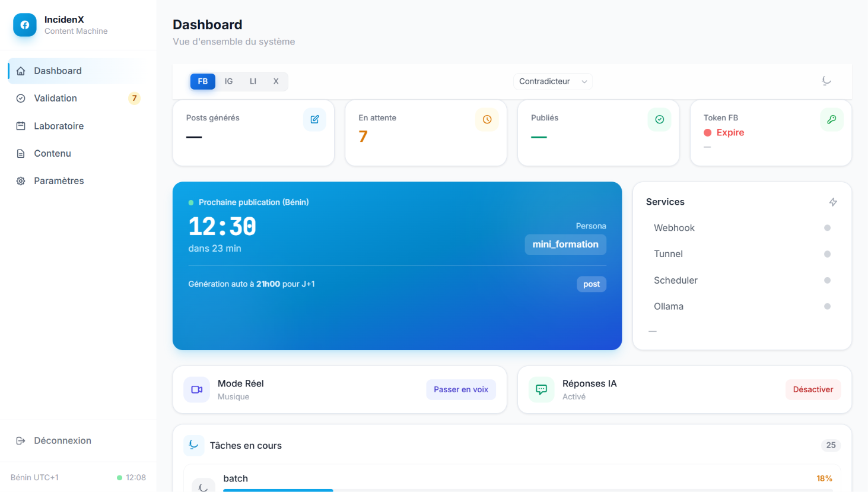Click the En attente count 7
868x492 pixels.
pyautogui.click(x=363, y=137)
